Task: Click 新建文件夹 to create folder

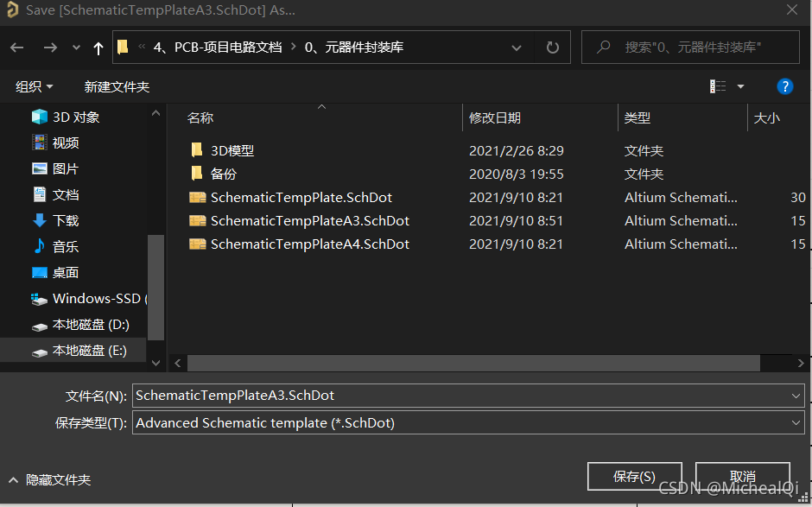Action: tap(117, 86)
